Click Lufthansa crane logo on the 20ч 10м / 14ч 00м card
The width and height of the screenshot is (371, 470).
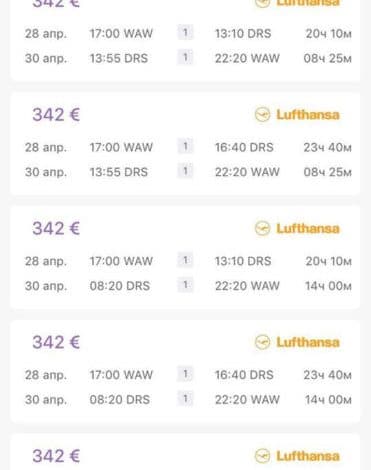point(262,229)
